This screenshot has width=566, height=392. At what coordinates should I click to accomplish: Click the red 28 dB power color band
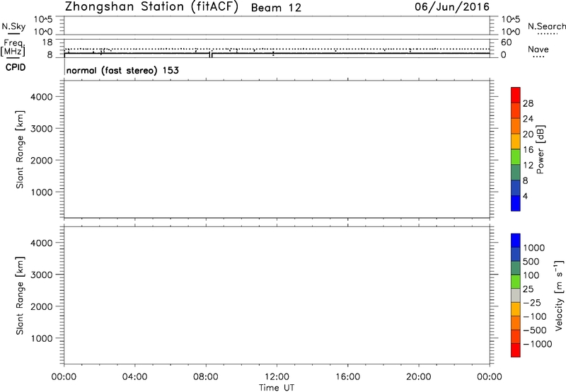(516, 96)
